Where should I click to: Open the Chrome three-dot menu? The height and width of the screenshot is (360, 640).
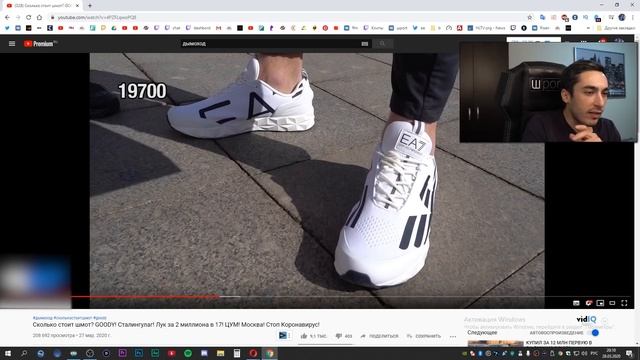(x=633, y=18)
